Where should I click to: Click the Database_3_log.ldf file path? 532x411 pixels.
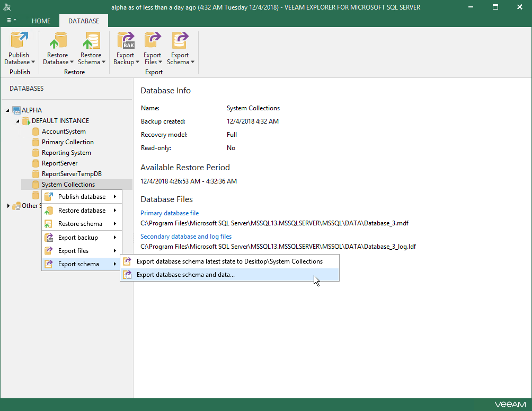click(278, 247)
